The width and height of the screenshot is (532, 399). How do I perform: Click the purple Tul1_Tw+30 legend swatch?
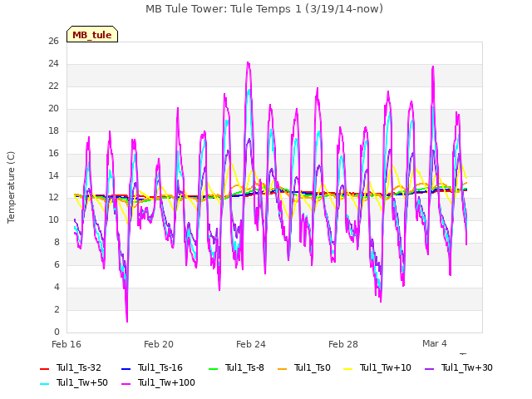click(429, 369)
